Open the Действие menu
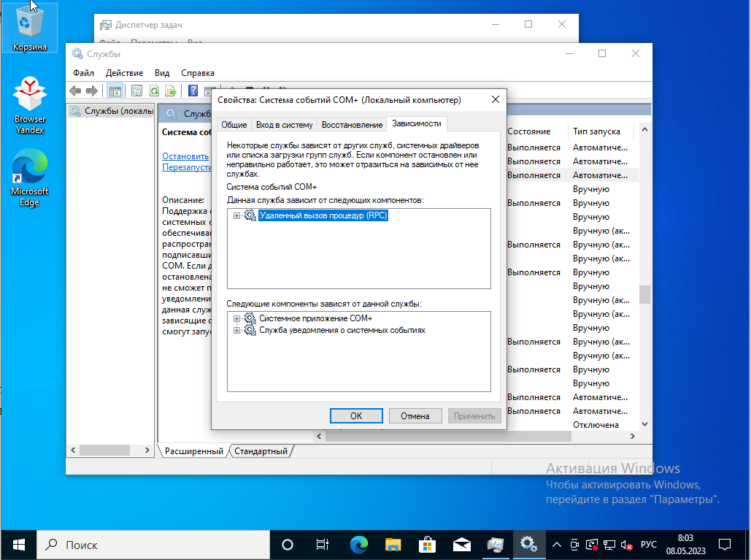Image resolution: width=751 pixels, height=560 pixels. pyautogui.click(x=124, y=73)
